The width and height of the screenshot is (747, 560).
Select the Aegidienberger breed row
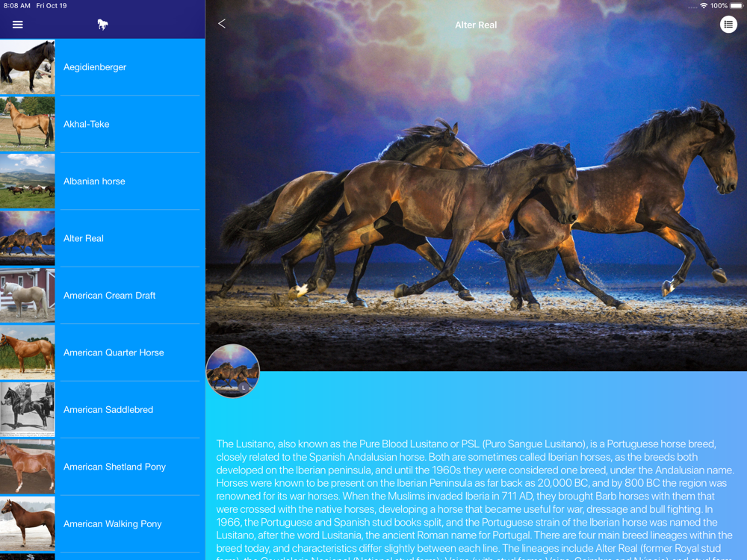(102, 67)
